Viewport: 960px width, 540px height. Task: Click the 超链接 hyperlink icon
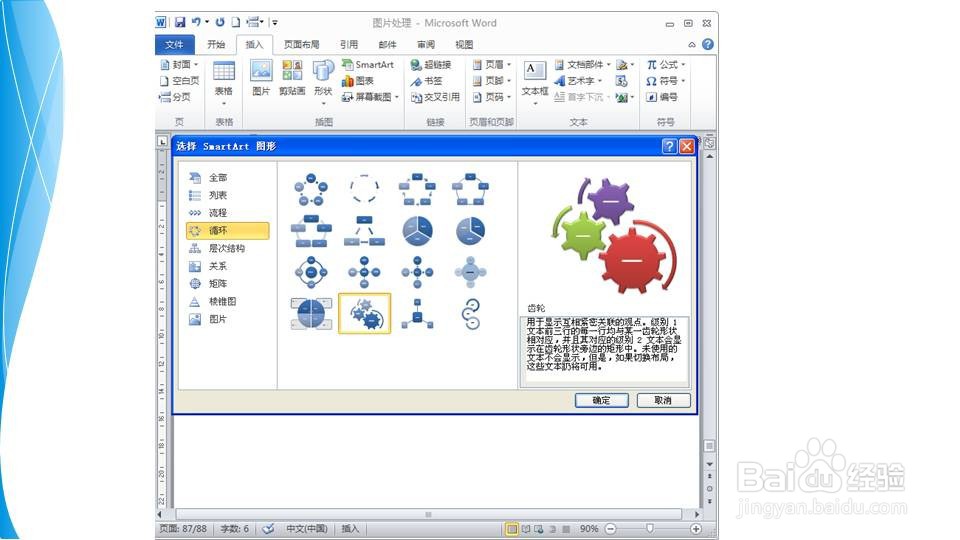click(431, 64)
